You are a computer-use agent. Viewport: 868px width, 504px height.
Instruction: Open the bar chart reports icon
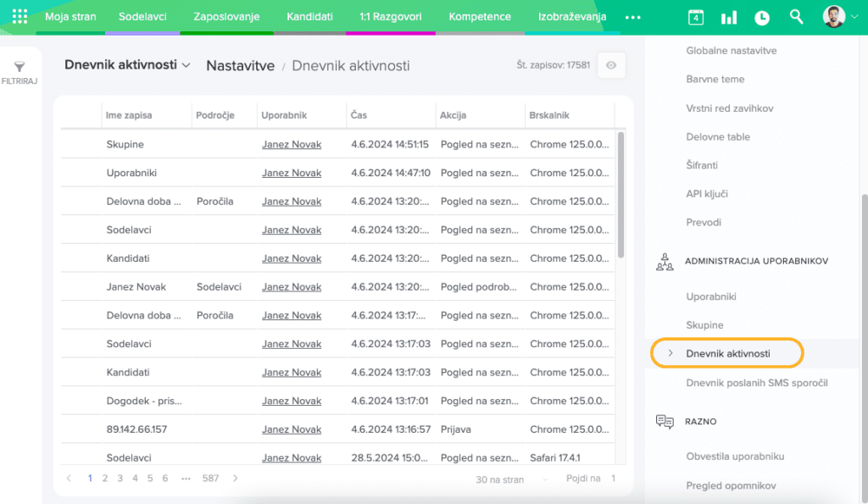point(728,17)
